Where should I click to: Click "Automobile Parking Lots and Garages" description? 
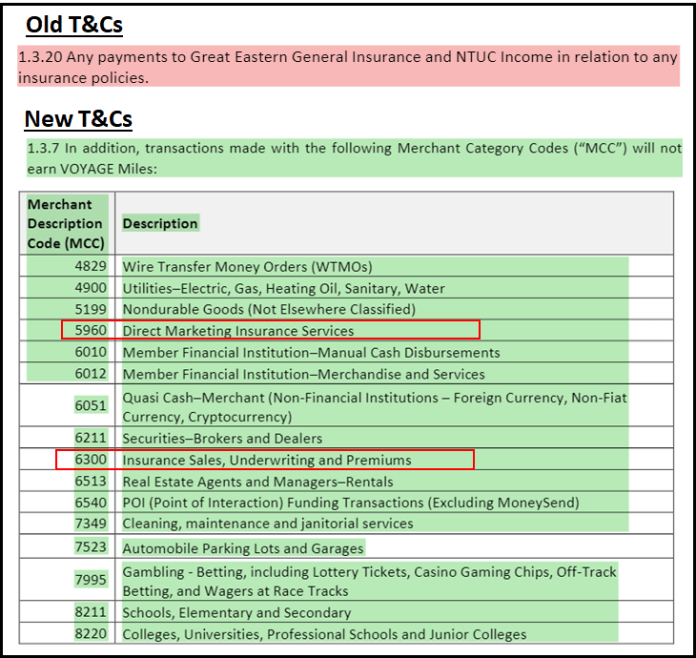pos(243,548)
